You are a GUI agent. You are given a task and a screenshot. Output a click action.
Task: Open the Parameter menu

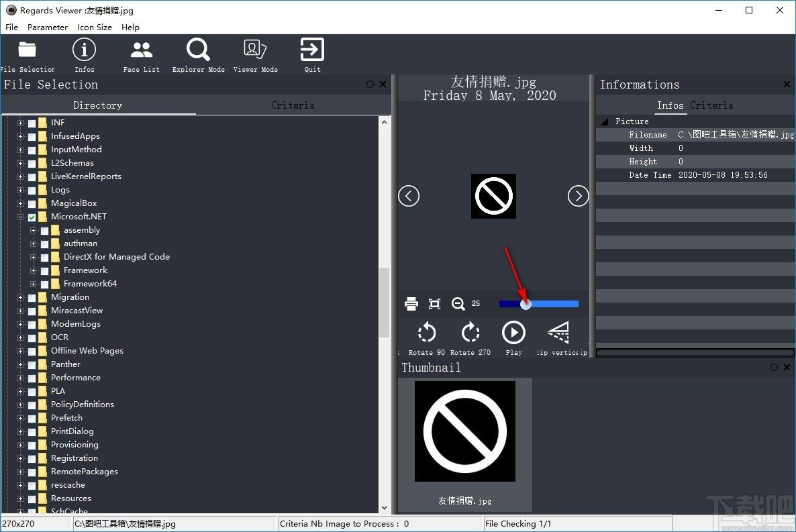click(47, 28)
